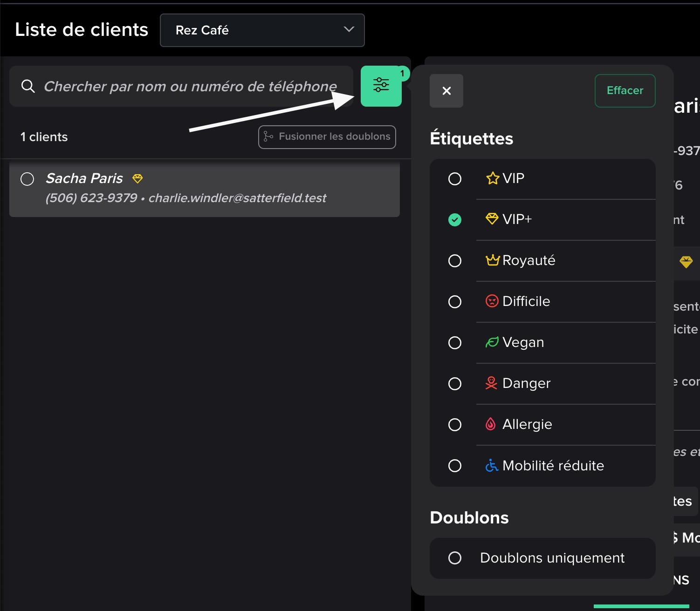
Task: Open the green filter sliders button
Action: click(x=381, y=86)
